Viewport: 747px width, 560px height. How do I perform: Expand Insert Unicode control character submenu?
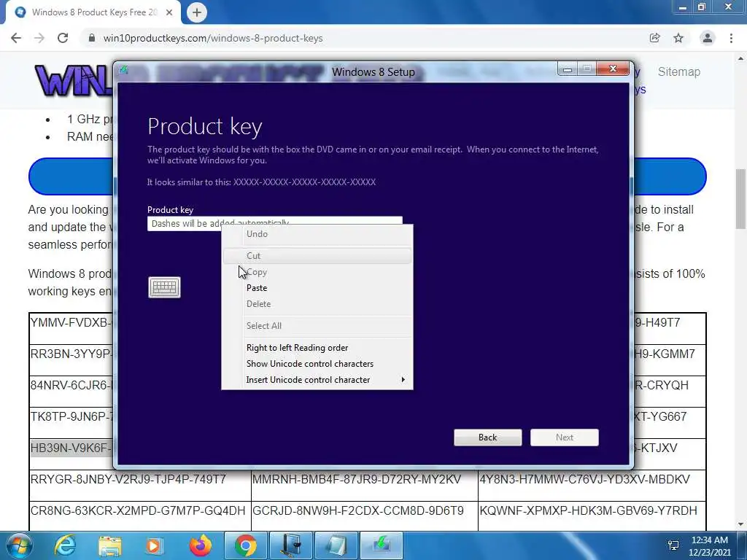pyautogui.click(x=317, y=380)
